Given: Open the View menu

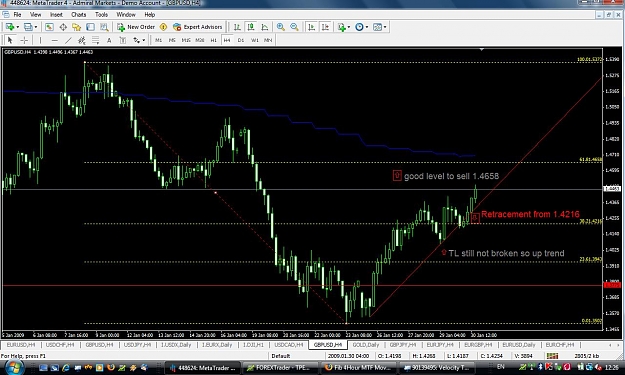Looking at the screenshot, I should (35, 15).
